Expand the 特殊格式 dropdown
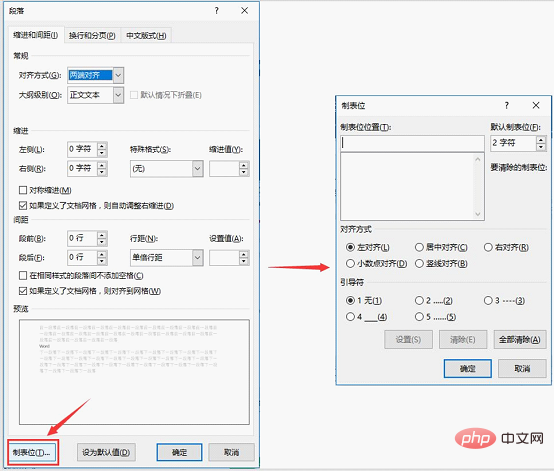Screen dimensions: 554x471 198,169
